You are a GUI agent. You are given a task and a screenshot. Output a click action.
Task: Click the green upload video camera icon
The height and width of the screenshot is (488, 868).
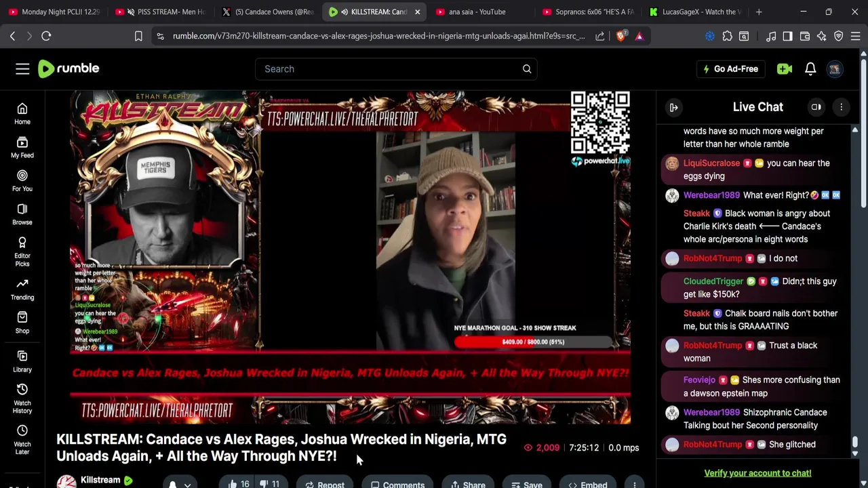(x=785, y=68)
